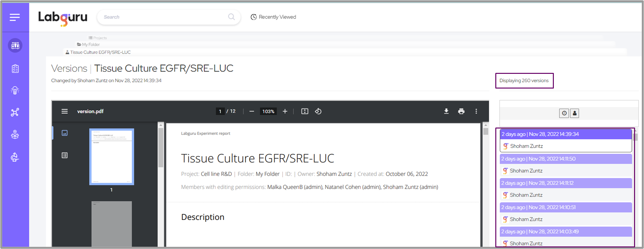This screenshot has height=249, width=644.
Task: Open the PDF more actions menu
Action: pyautogui.click(x=476, y=111)
